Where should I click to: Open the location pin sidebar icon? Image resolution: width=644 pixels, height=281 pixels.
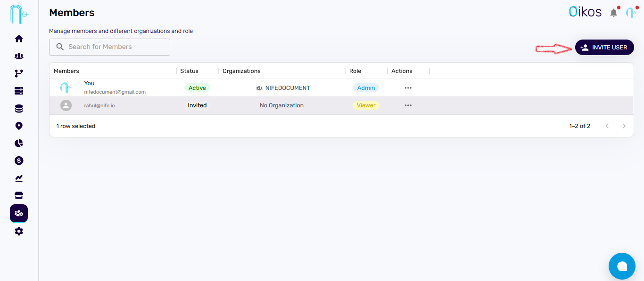[19, 126]
